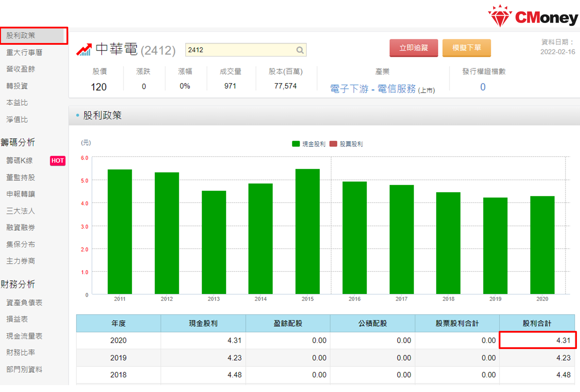Click the 2019 dividend bar
The width and height of the screenshot is (580, 392).
(x=495, y=246)
